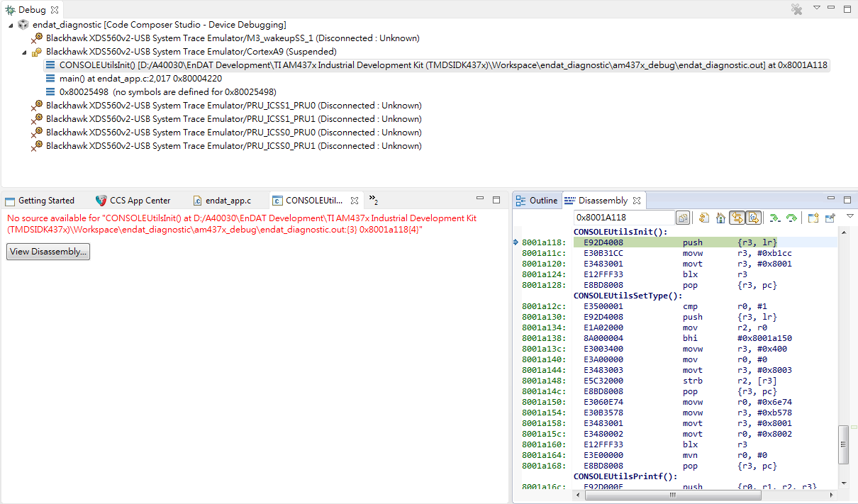Image resolution: width=858 pixels, height=504 pixels.
Task: Click the endat_diagnostic launch configuration icon
Action: tap(24, 25)
